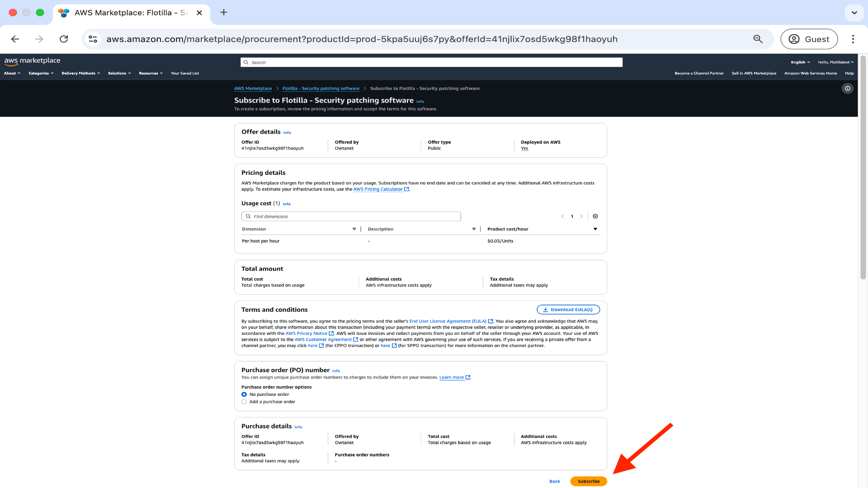Click the Download EULA(s) button
Image resolution: width=868 pixels, height=488 pixels.
(568, 310)
